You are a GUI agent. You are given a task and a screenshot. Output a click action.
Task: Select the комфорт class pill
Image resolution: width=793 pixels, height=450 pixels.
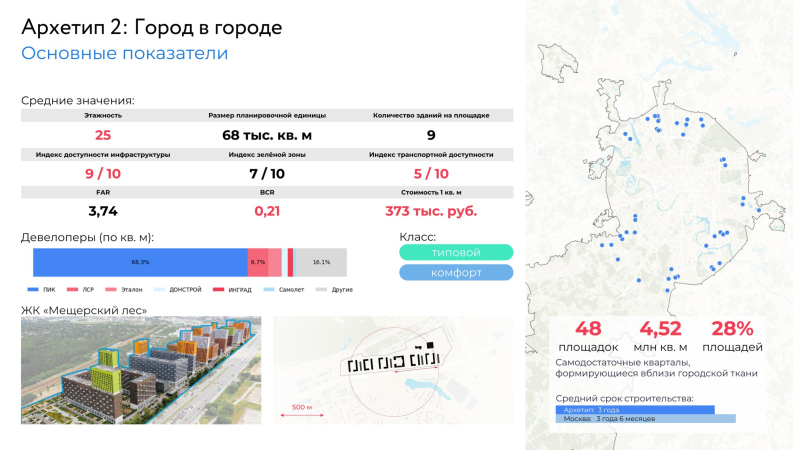(456, 273)
